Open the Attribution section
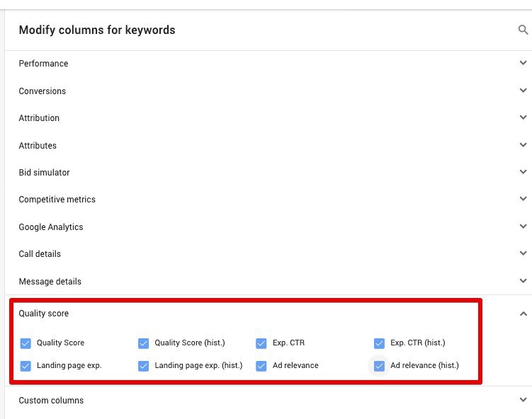The width and height of the screenshot is (532, 419). click(x=523, y=117)
